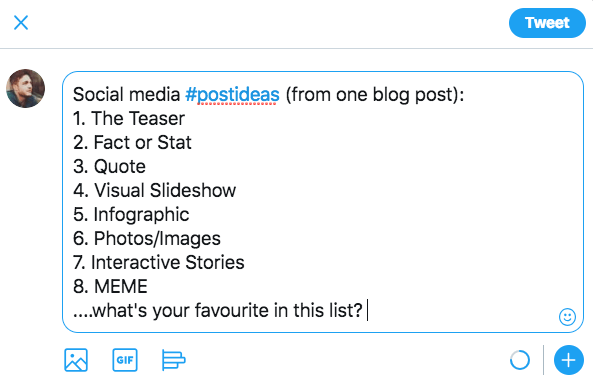The width and height of the screenshot is (593, 389).
Task: Place cursor on the '3. Quote' line
Action: [109, 167]
